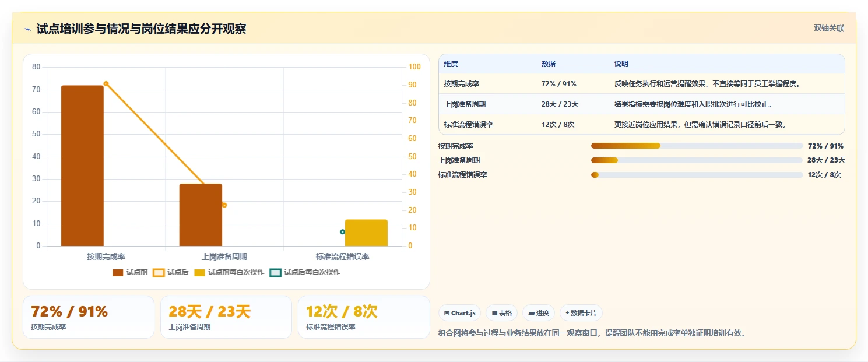Click the 按期完成率 label in the progress list
The width and height of the screenshot is (868, 362).
coord(455,146)
